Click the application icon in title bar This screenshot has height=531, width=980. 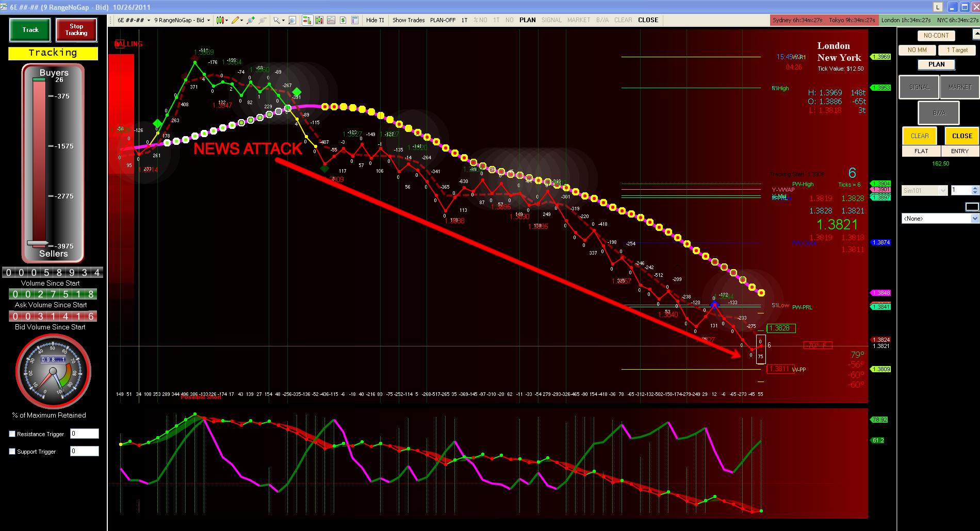click(5, 7)
